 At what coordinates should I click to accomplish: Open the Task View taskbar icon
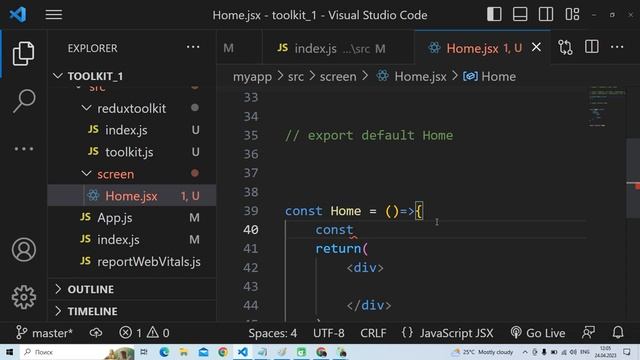pyautogui.click(x=144, y=352)
